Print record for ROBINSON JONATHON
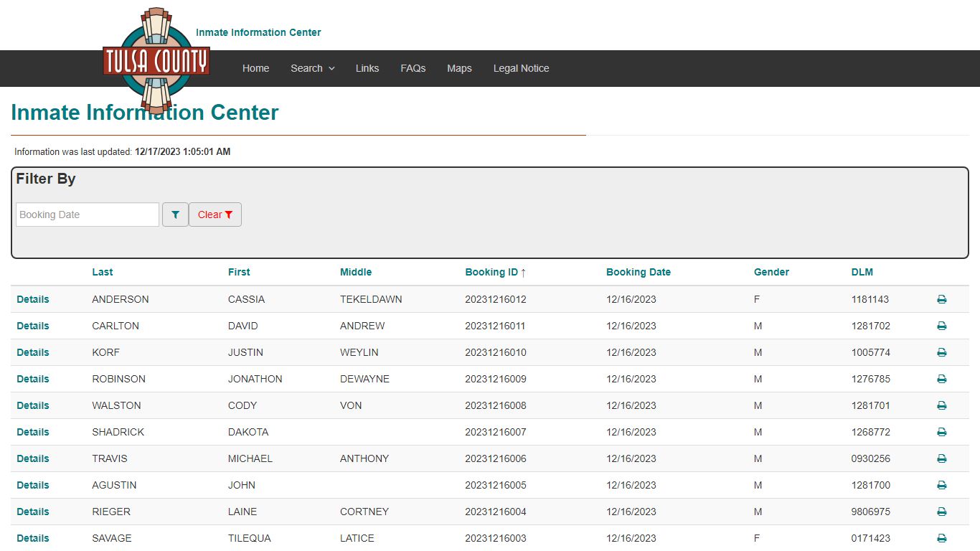 [x=941, y=379]
